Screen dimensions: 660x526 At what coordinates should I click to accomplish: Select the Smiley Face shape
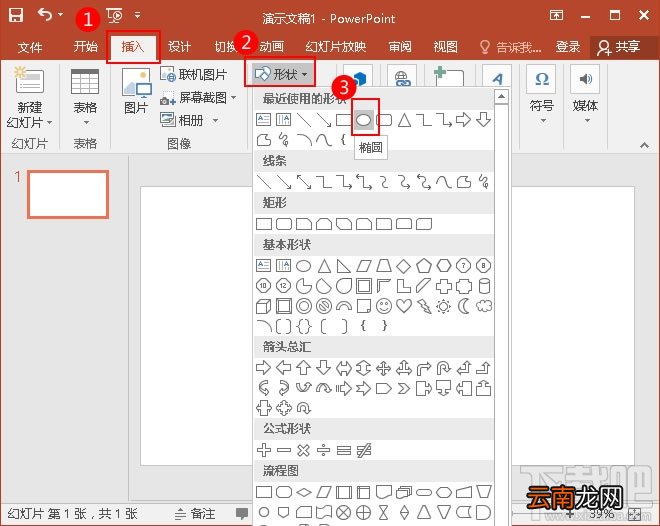[x=383, y=306]
